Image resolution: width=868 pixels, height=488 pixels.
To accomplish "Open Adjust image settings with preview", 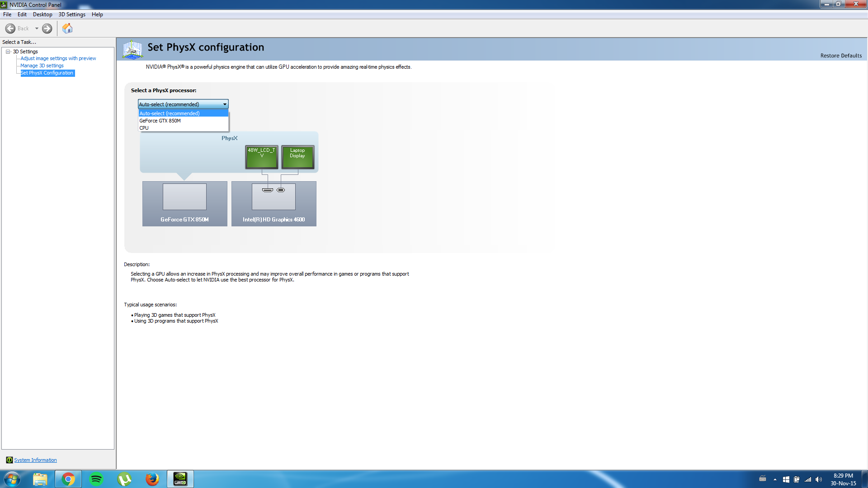I will (x=58, y=58).
